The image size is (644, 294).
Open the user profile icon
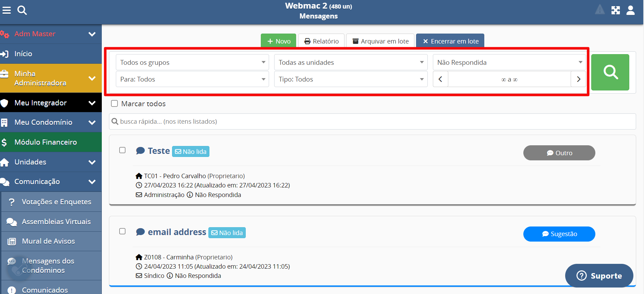point(630,10)
